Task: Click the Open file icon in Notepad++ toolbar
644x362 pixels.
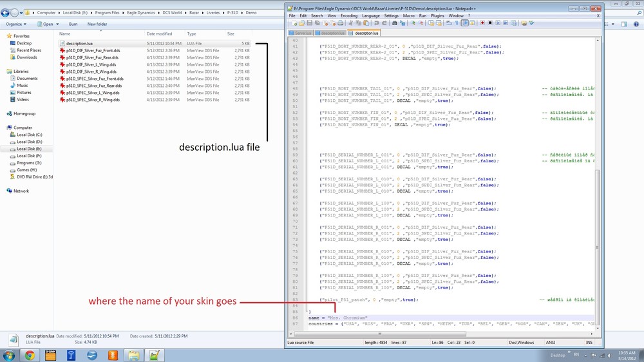Action: pyautogui.click(x=301, y=23)
